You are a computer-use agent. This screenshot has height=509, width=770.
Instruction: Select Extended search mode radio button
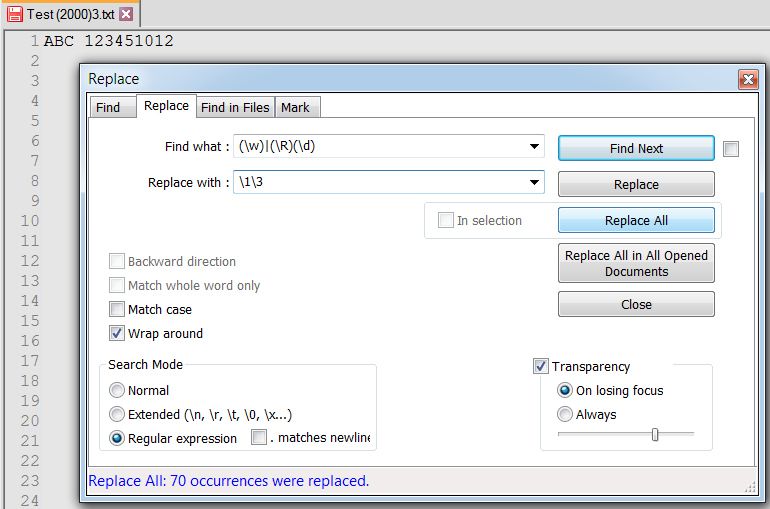pos(117,415)
